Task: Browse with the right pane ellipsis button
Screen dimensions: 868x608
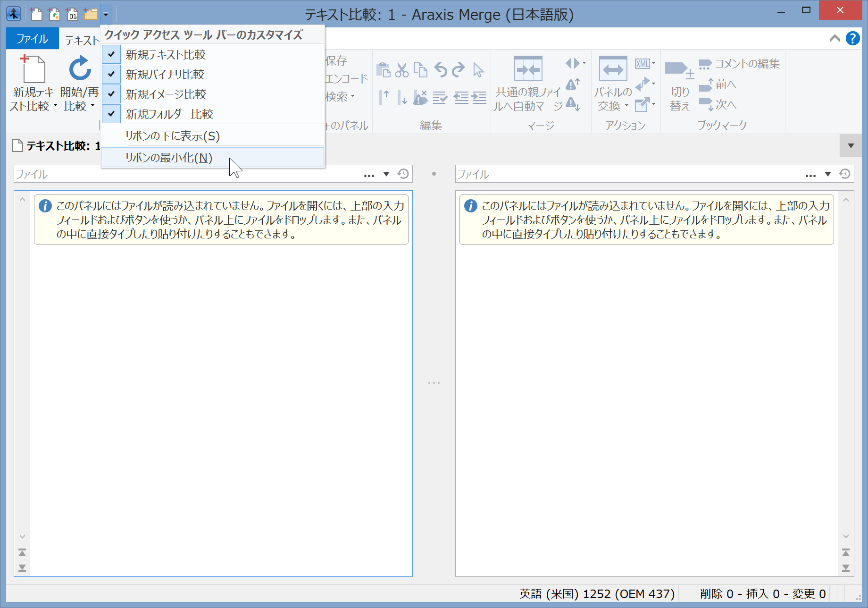Action: pos(810,175)
